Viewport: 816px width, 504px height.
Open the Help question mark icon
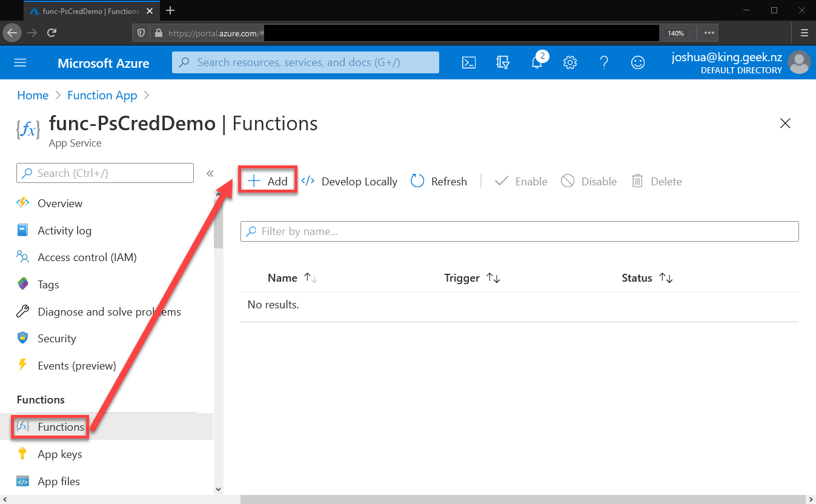[604, 62]
